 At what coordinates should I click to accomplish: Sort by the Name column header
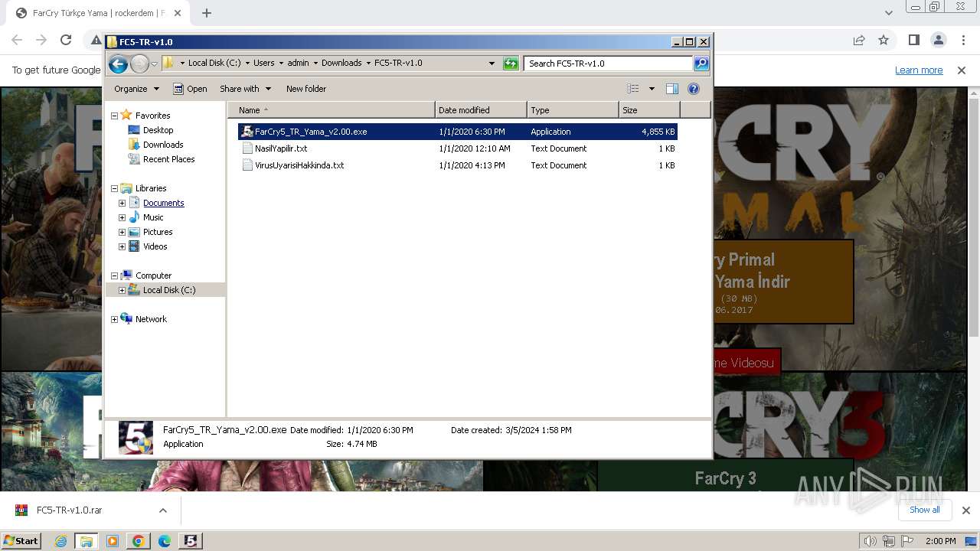332,110
